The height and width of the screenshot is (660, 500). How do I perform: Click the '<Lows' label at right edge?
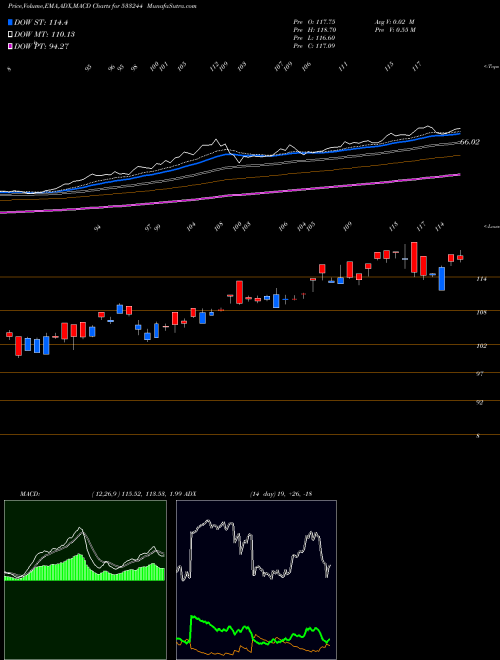click(491, 226)
